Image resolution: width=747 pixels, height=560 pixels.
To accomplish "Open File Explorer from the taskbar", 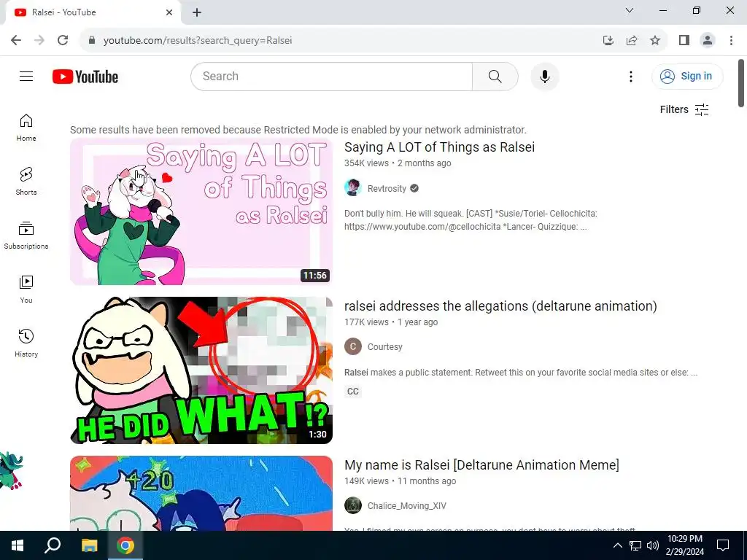I will point(89,545).
